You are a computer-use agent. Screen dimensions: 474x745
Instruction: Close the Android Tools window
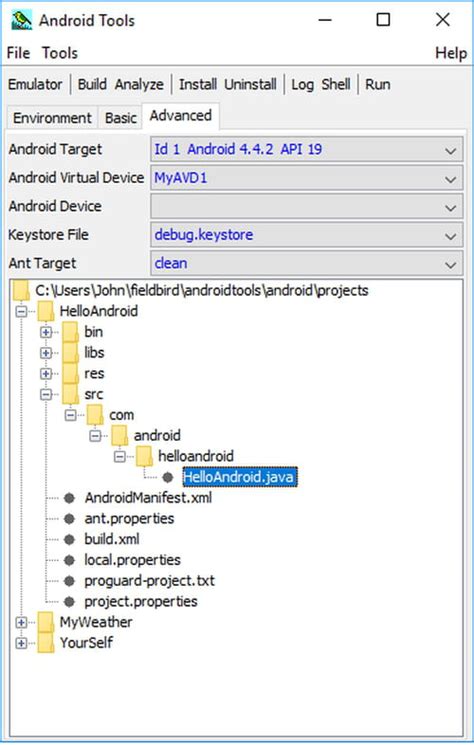point(443,20)
